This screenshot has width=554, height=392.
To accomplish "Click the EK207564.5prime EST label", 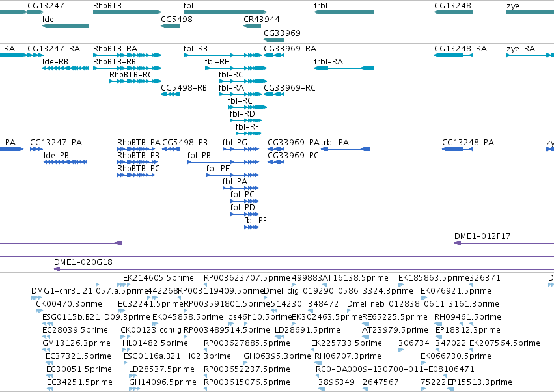I will [x=505, y=343].
